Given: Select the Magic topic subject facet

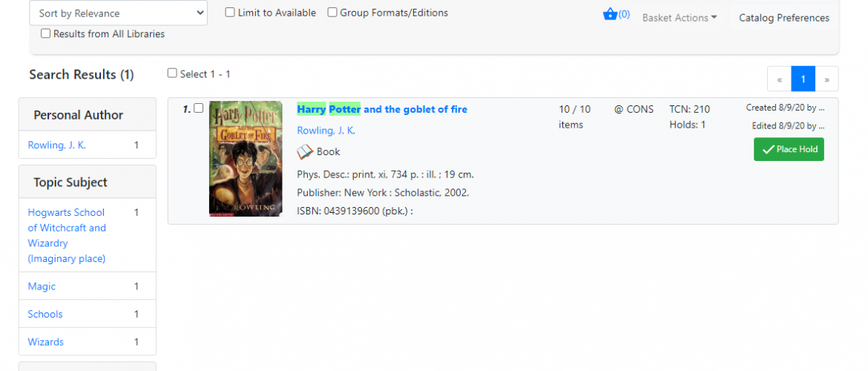Looking at the screenshot, I should 42,286.
